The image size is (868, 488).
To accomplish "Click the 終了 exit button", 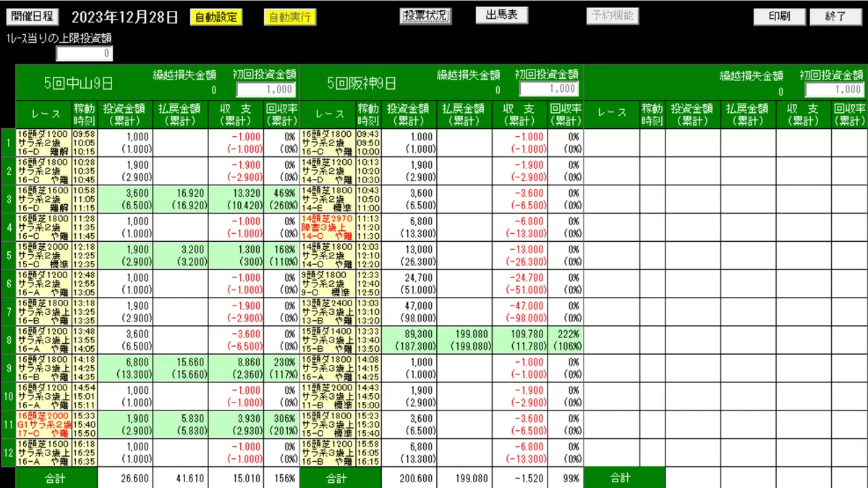I will tap(835, 17).
